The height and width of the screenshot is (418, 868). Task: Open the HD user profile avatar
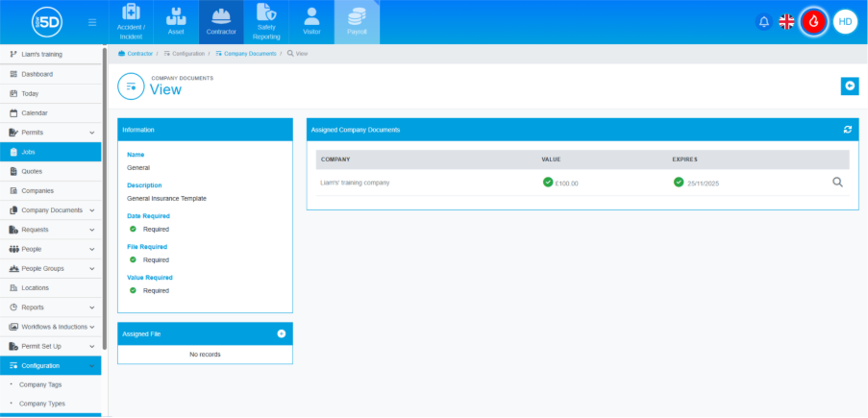(x=845, y=21)
